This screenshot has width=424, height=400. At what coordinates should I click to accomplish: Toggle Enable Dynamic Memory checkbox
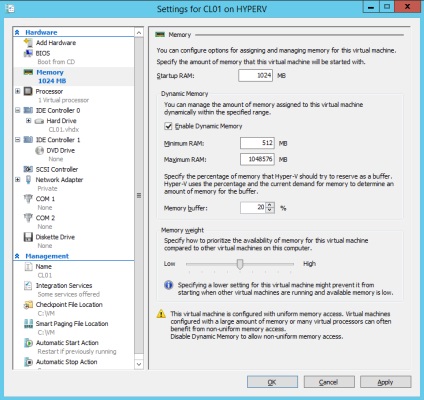coord(168,126)
